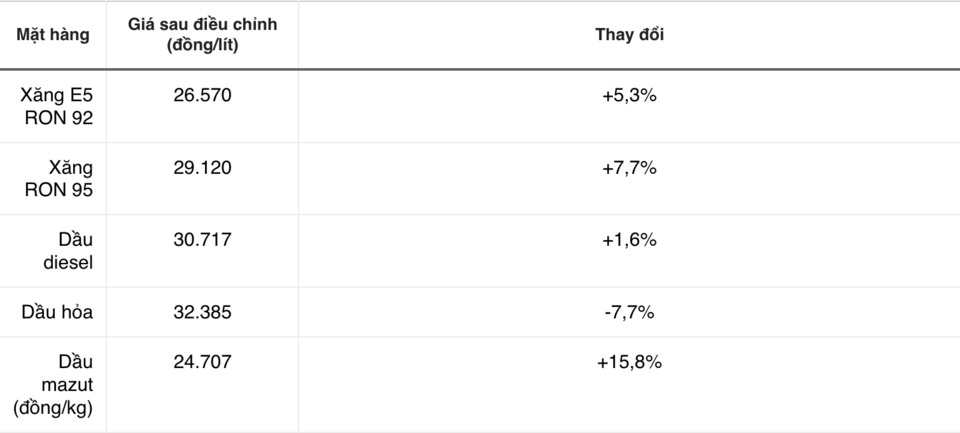Click the +15,8% change value

pyautogui.click(x=629, y=361)
